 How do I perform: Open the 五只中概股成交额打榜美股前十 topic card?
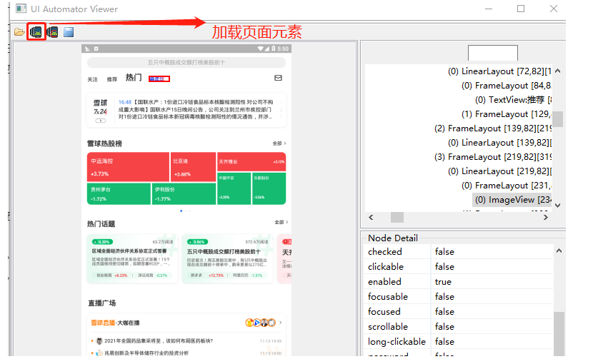(227, 258)
